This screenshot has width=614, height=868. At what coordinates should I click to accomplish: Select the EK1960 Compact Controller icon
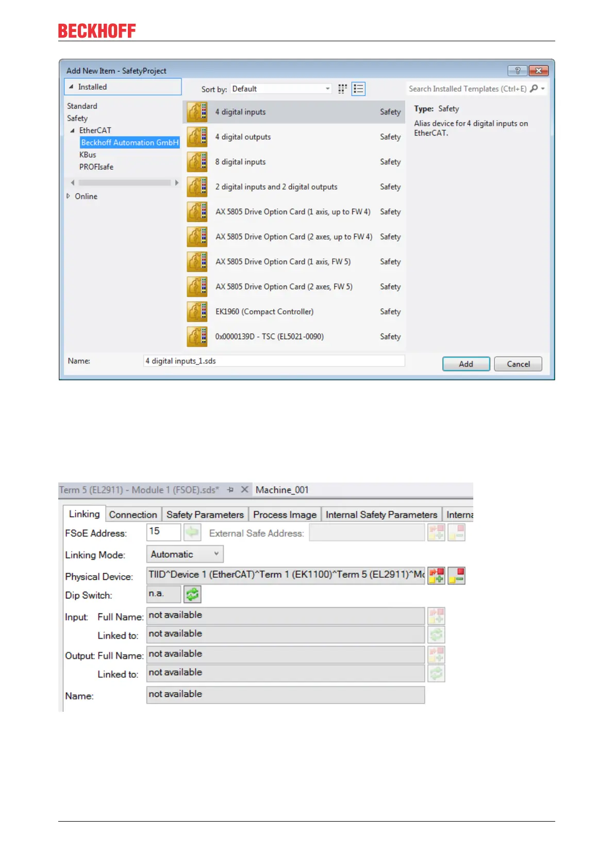197,312
